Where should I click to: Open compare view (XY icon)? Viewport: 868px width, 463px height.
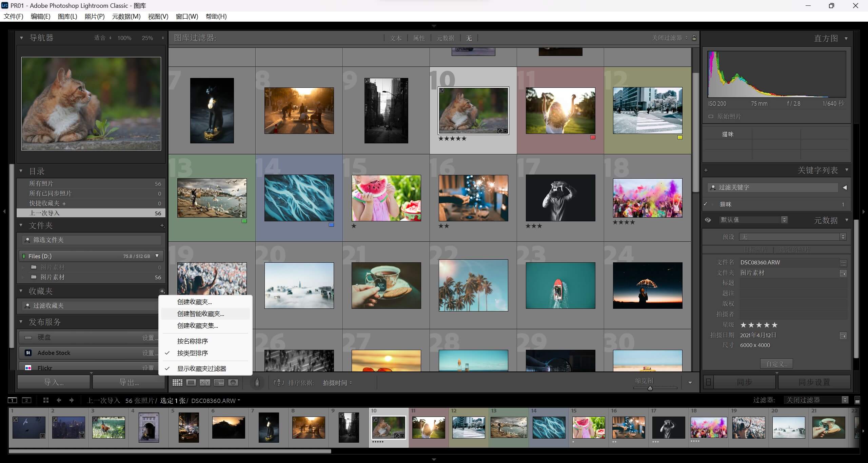tap(205, 383)
